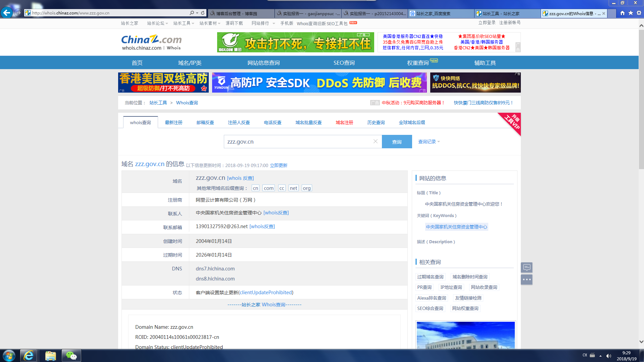Image resolution: width=644 pixels, height=362 pixels.
Task: Click the clientUpdateProhibited status link
Action: pos(266,293)
